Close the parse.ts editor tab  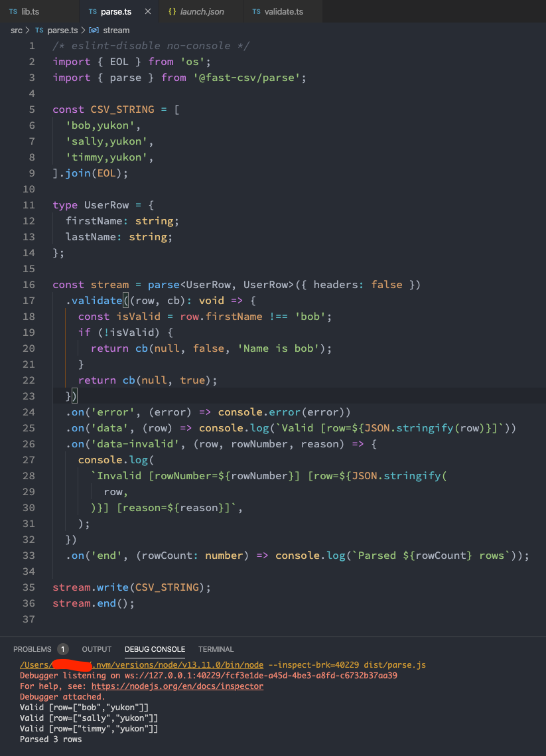tap(148, 11)
